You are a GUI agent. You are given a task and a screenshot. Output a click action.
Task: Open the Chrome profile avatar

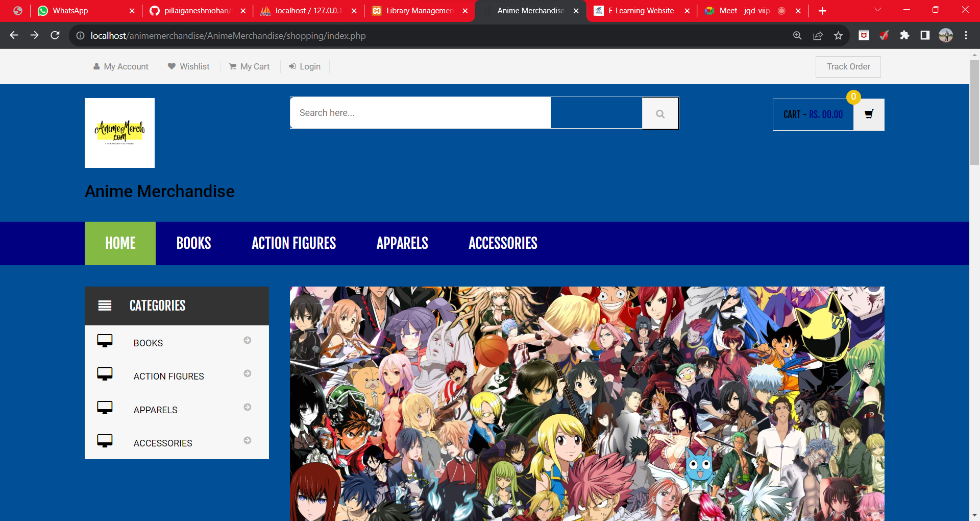[x=946, y=35]
